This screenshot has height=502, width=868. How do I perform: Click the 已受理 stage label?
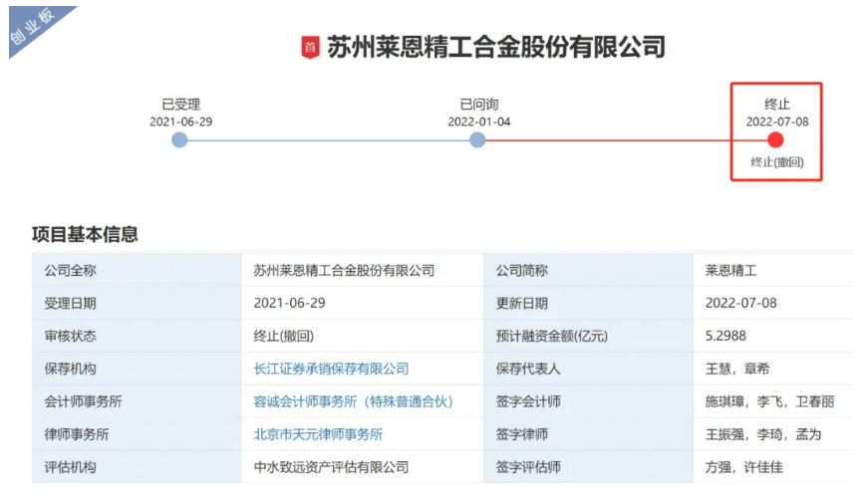tap(180, 104)
